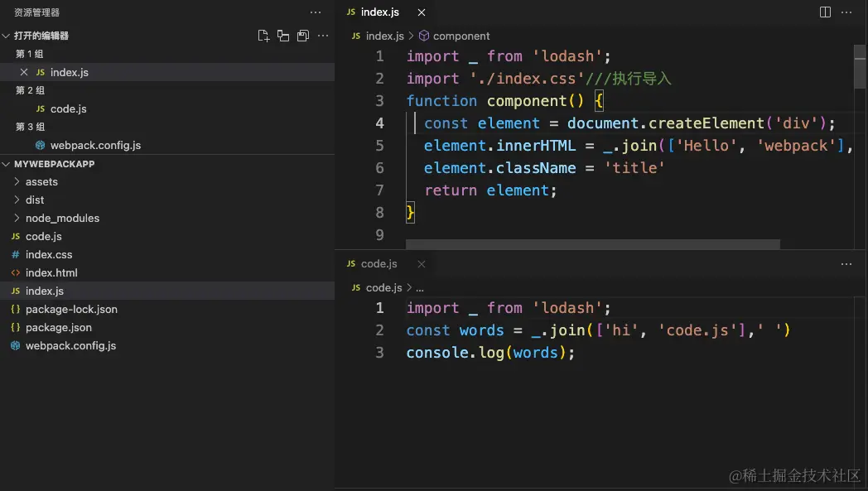868x491 pixels.
Task: Click '第 3 组' group label
Action: coord(30,127)
